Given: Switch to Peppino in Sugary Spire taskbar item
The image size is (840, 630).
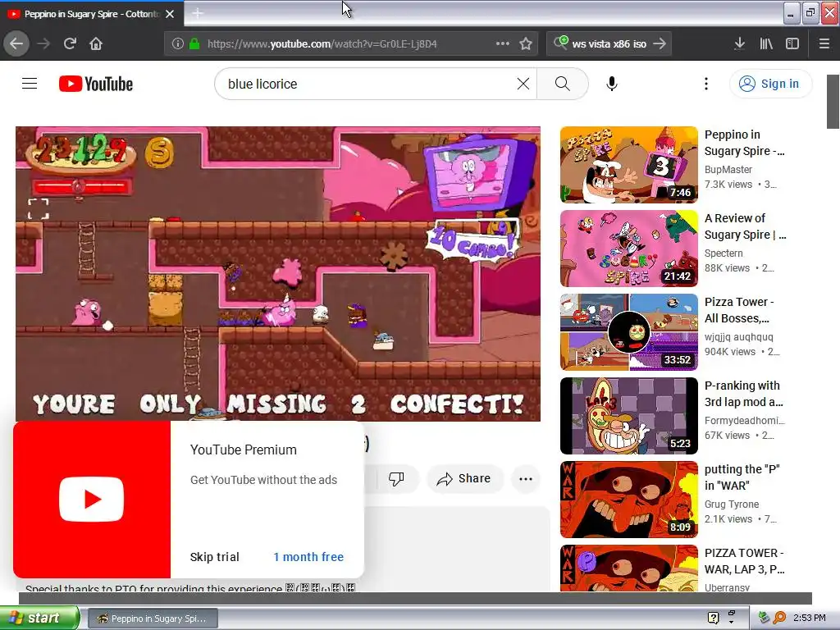Looking at the screenshot, I should (153, 619).
